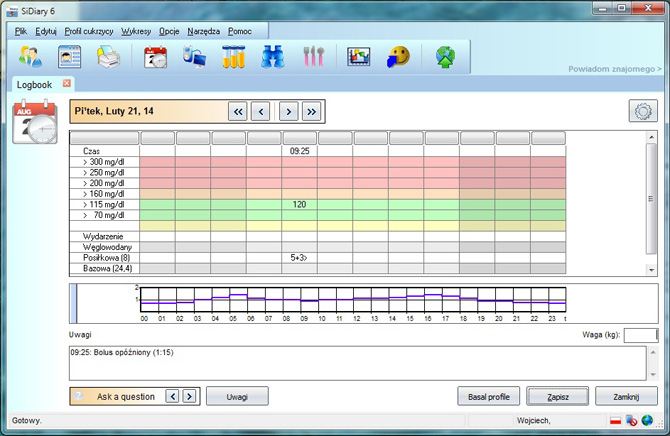This screenshot has height=436, width=670.
Task: Click the meter-to-computer data import icon
Action: (194, 56)
